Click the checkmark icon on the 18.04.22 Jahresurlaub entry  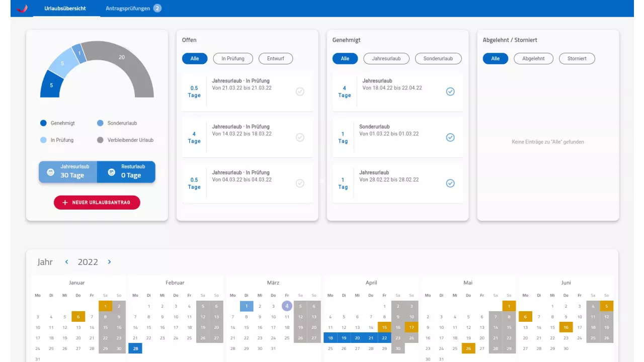coord(450,92)
